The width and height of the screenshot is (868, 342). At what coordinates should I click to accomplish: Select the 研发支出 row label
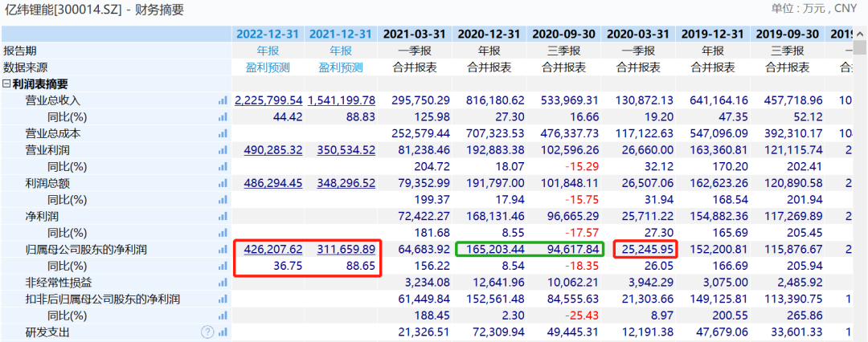coord(47,332)
